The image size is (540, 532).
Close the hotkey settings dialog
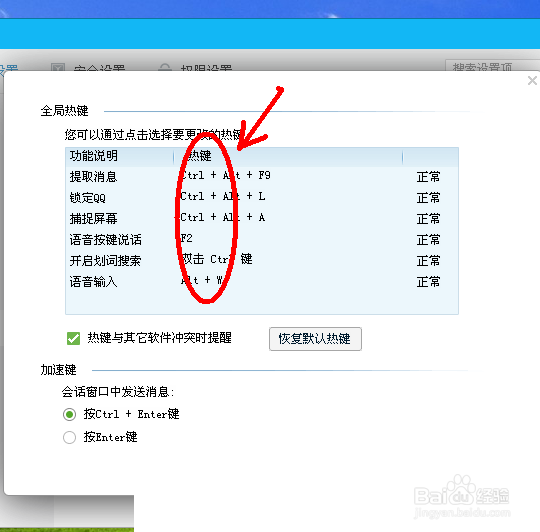point(532,81)
